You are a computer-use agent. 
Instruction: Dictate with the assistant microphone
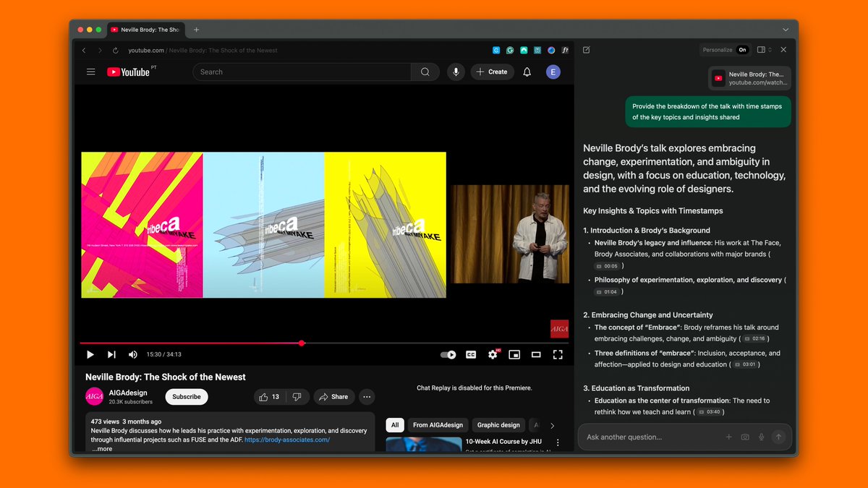click(x=761, y=437)
